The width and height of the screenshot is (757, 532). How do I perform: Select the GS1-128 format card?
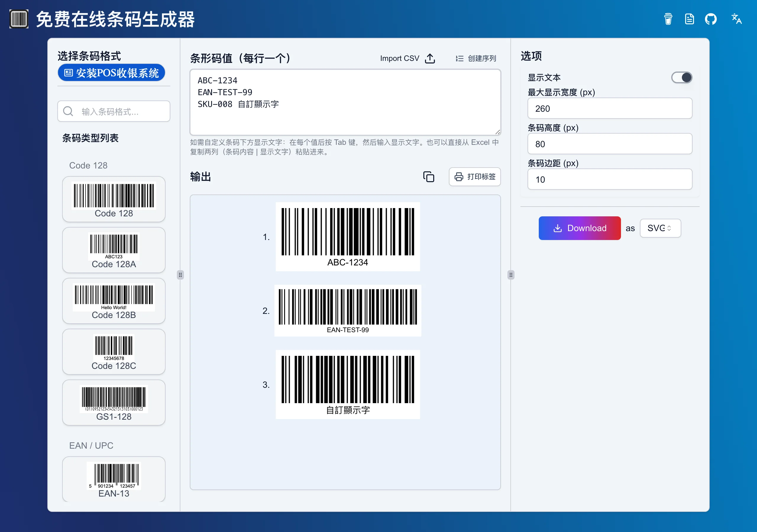click(114, 402)
